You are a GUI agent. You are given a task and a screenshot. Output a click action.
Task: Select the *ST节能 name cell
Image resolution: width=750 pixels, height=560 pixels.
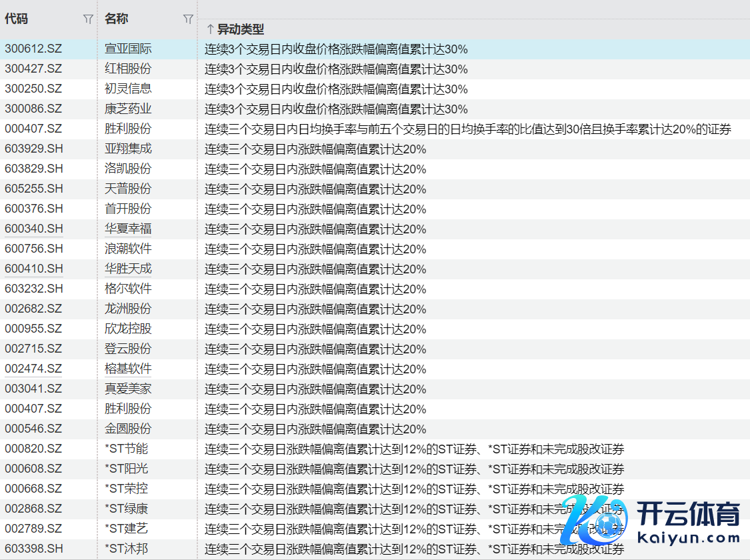(127, 449)
